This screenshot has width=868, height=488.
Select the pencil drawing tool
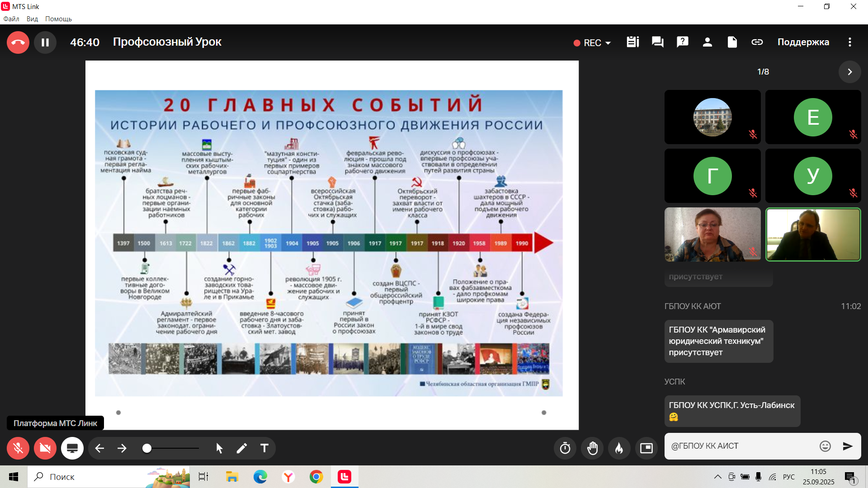pyautogui.click(x=242, y=448)
